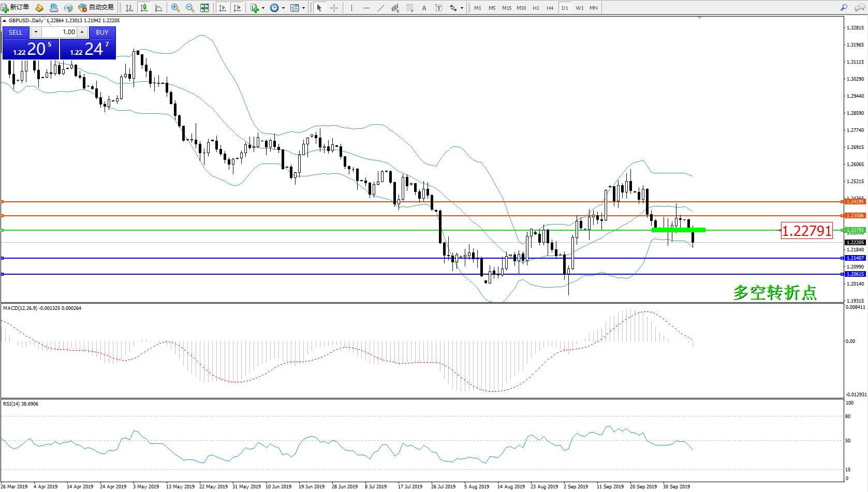Screen dimensions: 868x492
Task: Select the Crosshair tool
Action: tap(334, 8)
